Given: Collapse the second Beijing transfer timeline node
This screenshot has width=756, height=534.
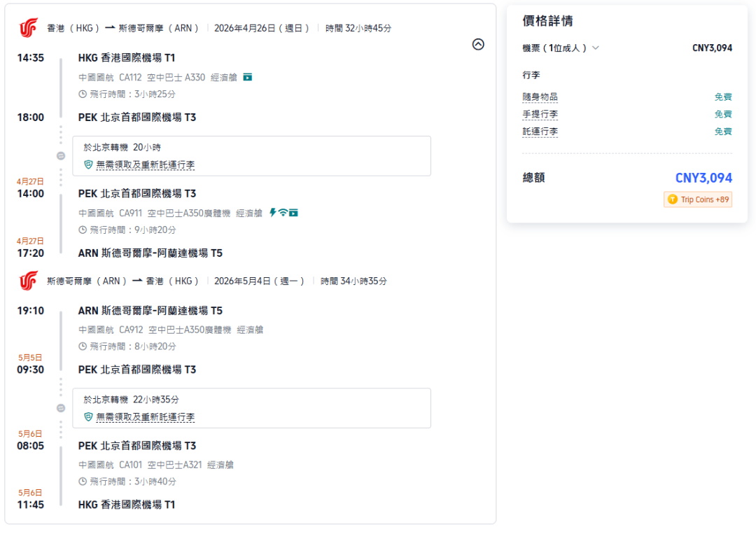Looking at the screenshot, I should coord(61,408).
